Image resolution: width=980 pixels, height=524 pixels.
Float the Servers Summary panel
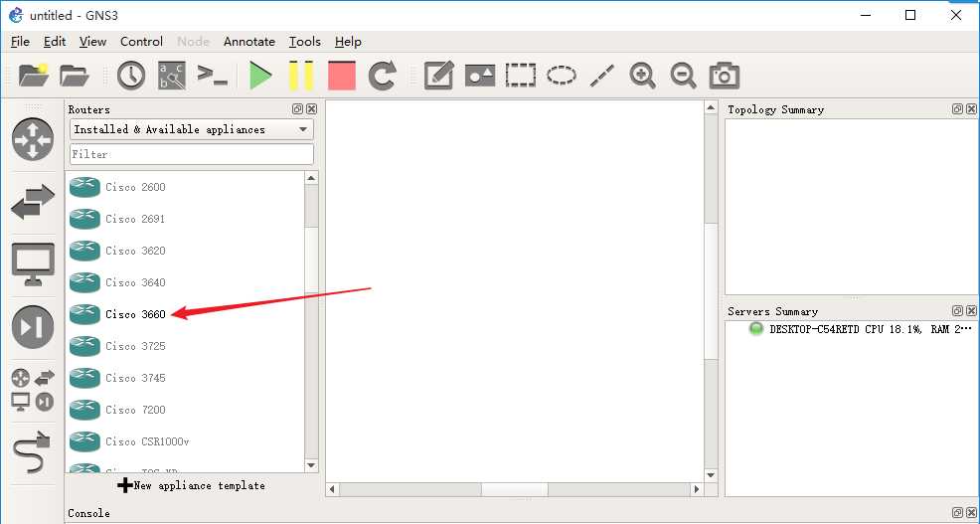[957, 311]
